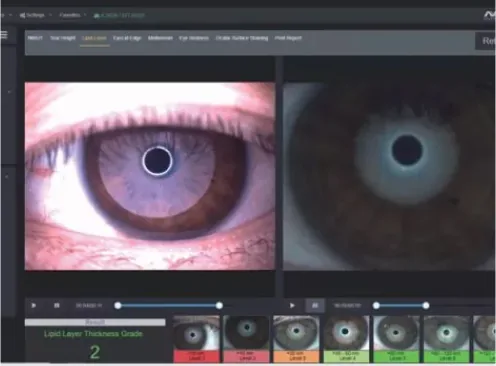The width and height of the screenshot is (496, 366).
Task: Open the Eye Redness tab
Action: click(x=194, y=38)
